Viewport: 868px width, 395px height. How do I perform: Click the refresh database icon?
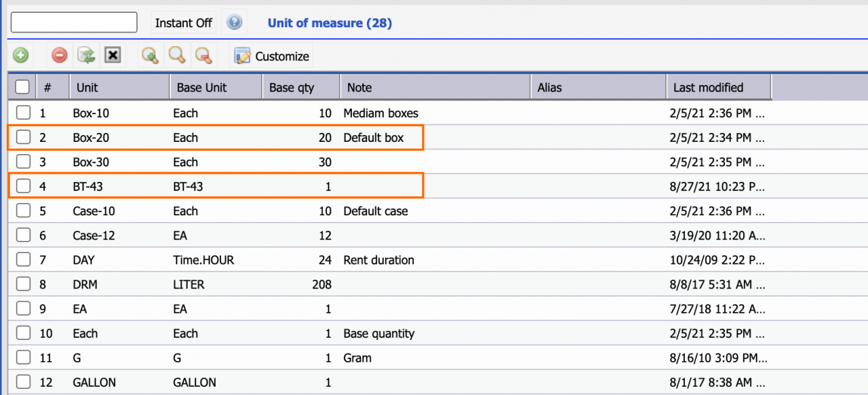click(x=86, y=56)
